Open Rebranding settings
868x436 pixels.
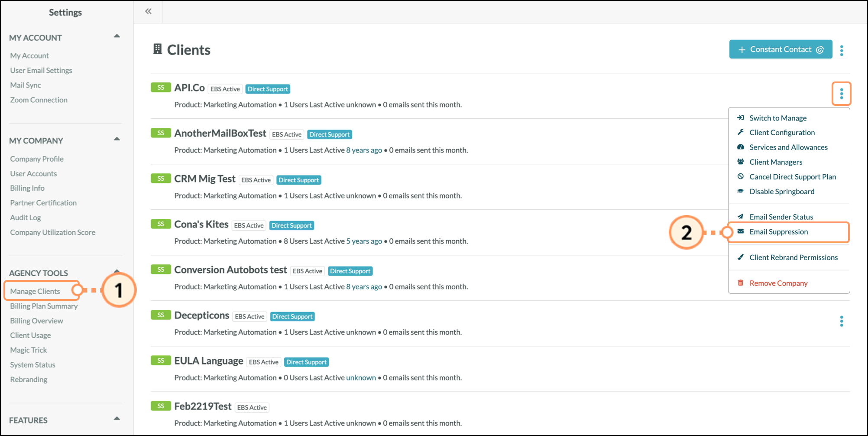pyautogui.click(x=29, y=380)
